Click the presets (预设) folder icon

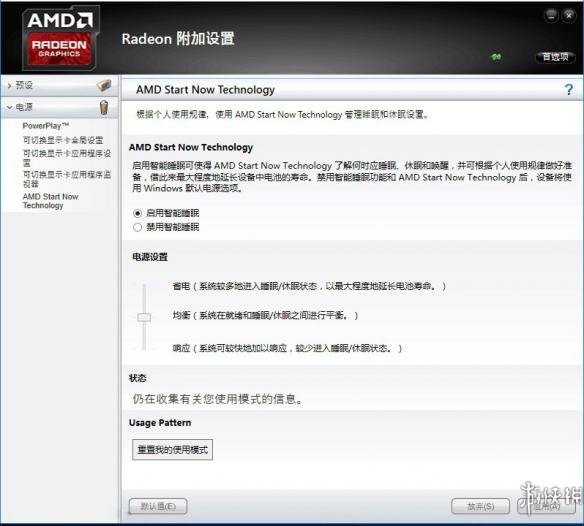pos(104,85)
